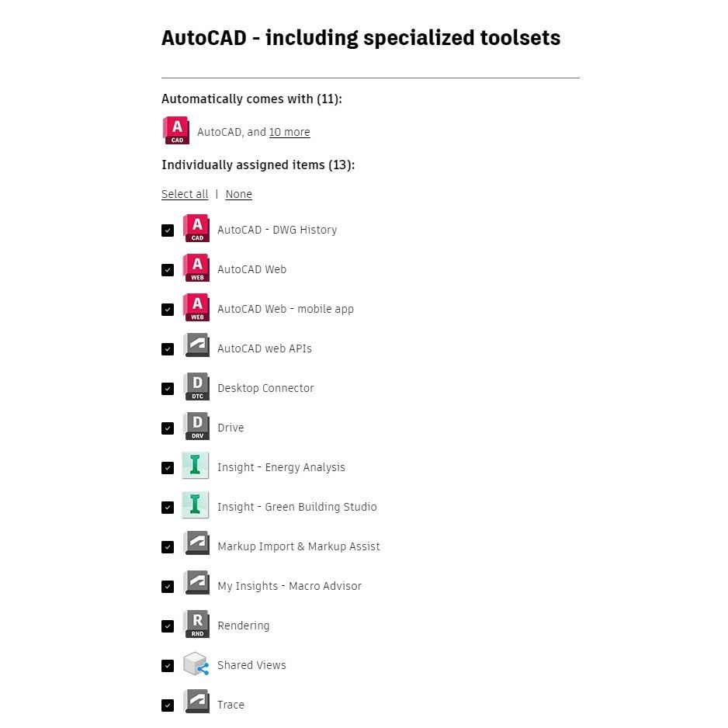728x728 pixels.
Task: Click the Shared Views cube icon
Action: [196, 664]
